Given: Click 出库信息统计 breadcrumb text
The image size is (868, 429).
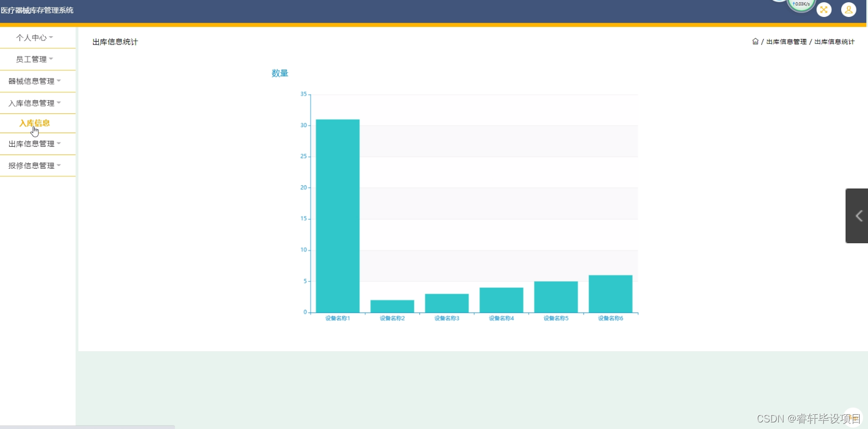Looking at the screenshot, I should pos(835,42).
